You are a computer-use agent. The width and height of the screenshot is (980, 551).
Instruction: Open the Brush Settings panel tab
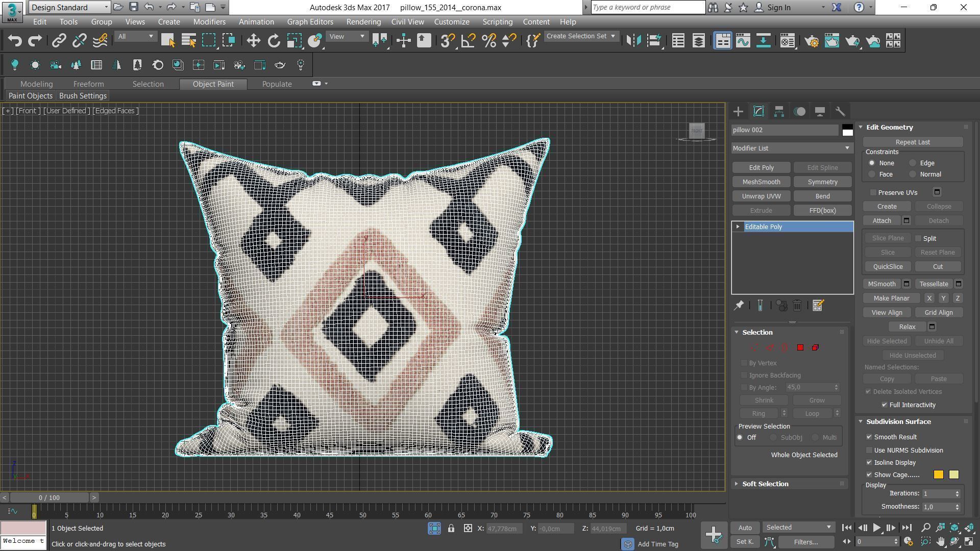(83, 96)
